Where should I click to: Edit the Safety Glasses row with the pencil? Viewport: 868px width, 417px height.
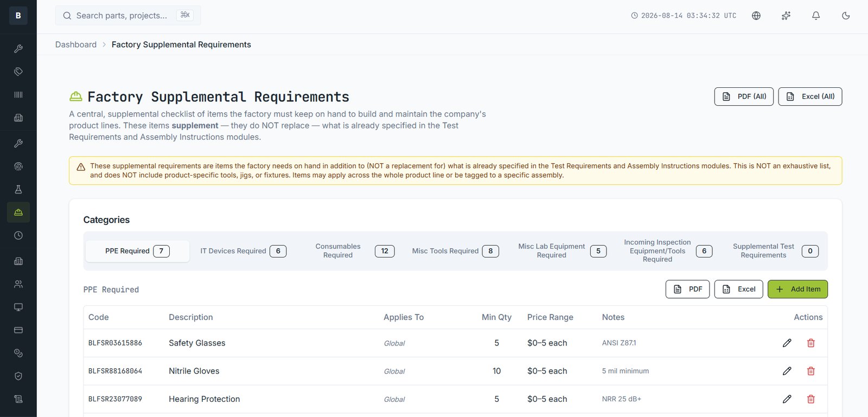click(787, 343)
